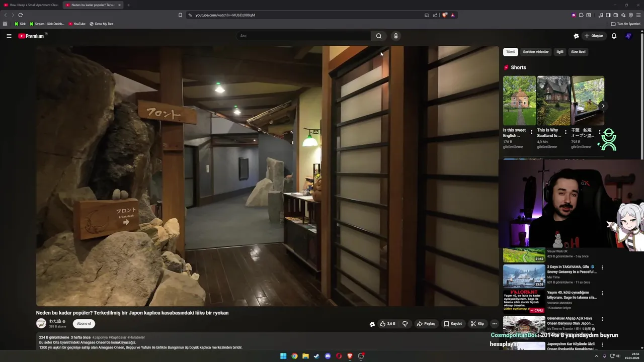The image size is (644, 362).
Task: Open the account avatar menu
Action: coord(628,36)
